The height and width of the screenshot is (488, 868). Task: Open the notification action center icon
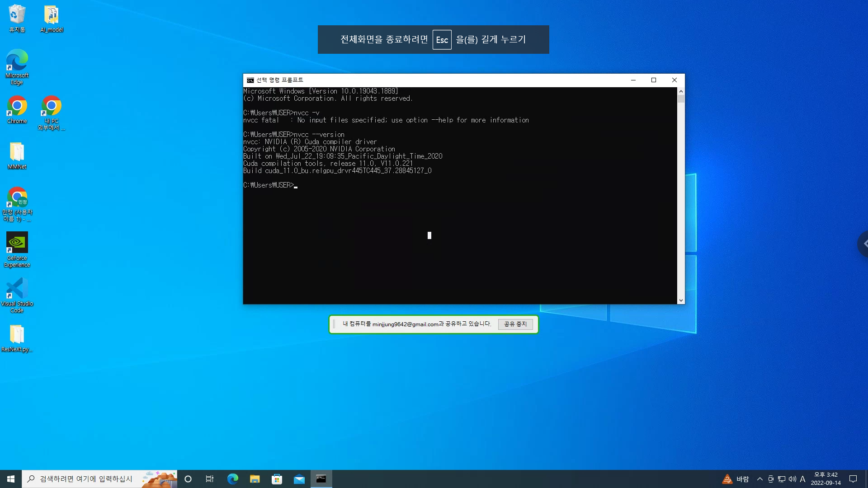[x=853, y=479]
